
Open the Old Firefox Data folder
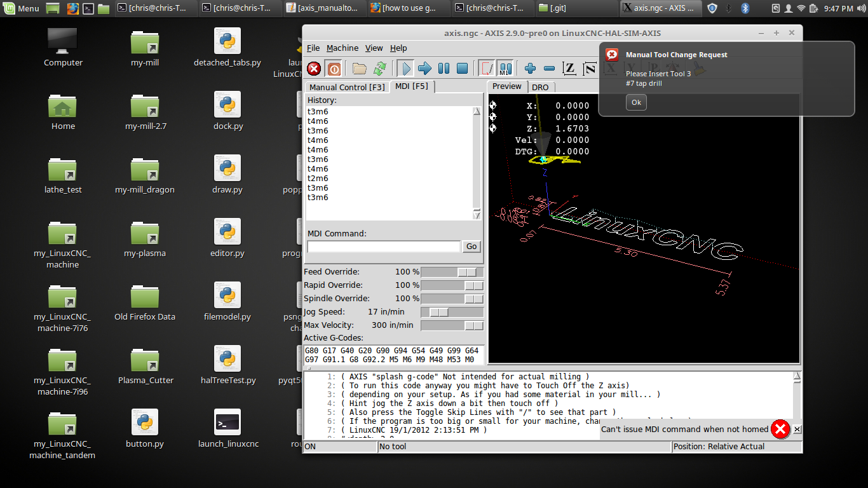click(145, 302)
